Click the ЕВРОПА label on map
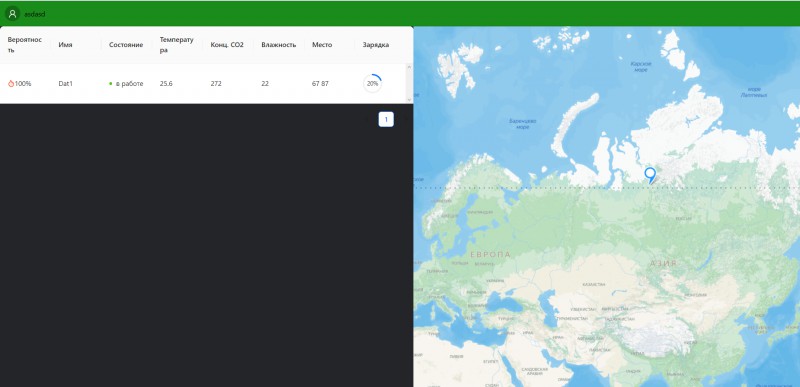The width and height of the screenshot is (800, 387). coord(490,254)
